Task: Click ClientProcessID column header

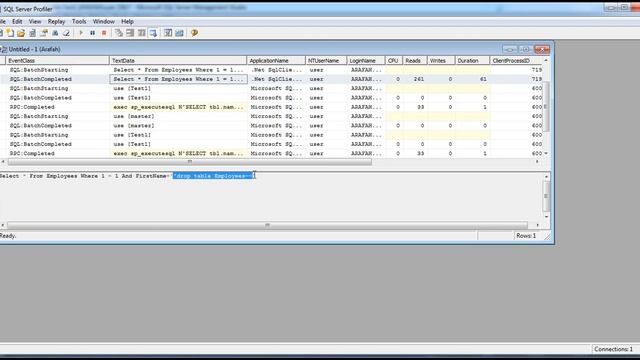Action: 516,60
